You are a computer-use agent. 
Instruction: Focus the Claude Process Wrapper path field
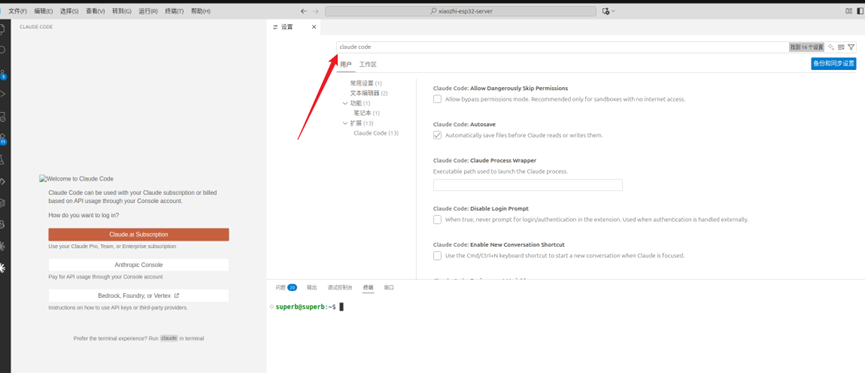click(x=528, y=185)
